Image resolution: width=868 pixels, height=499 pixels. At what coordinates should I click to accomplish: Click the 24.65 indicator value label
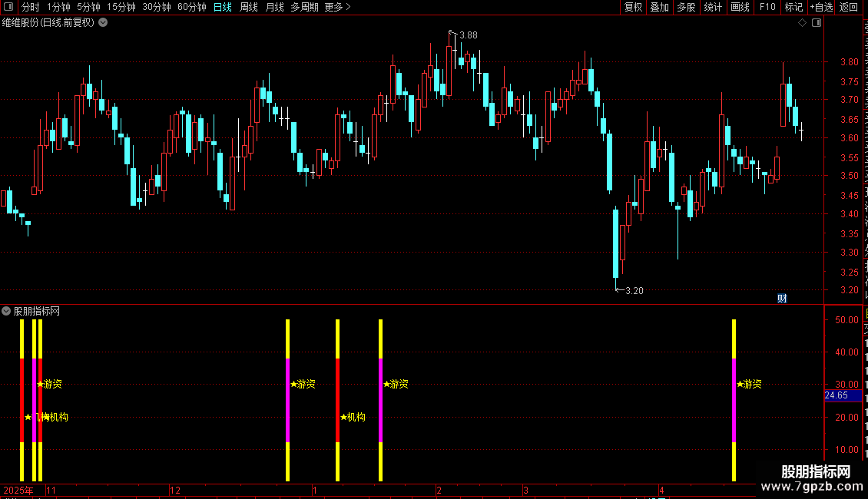[837, 395]
